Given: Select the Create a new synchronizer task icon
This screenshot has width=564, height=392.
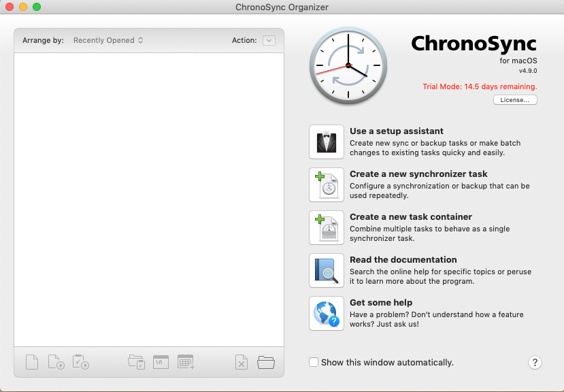Looking at the screenshot, I should click(x=326, y=184).
